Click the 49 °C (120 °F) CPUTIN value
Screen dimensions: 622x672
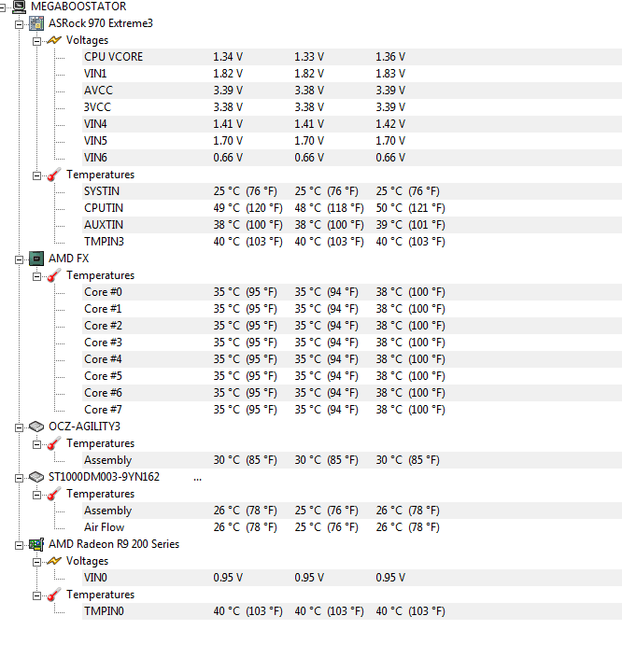click(x=247, y=208)
